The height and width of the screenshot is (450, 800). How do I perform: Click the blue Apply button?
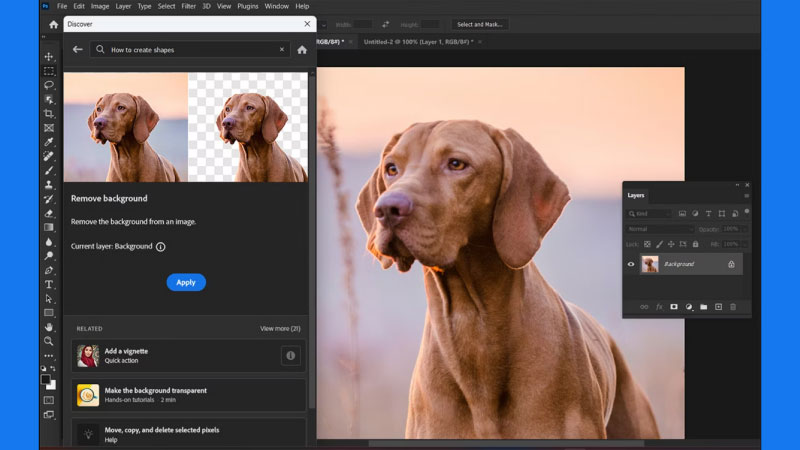click(186, 282)
